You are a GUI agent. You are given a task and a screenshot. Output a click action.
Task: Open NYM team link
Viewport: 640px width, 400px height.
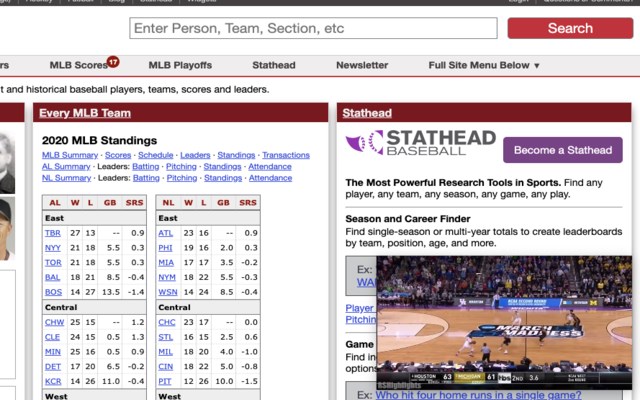(167, 277)
